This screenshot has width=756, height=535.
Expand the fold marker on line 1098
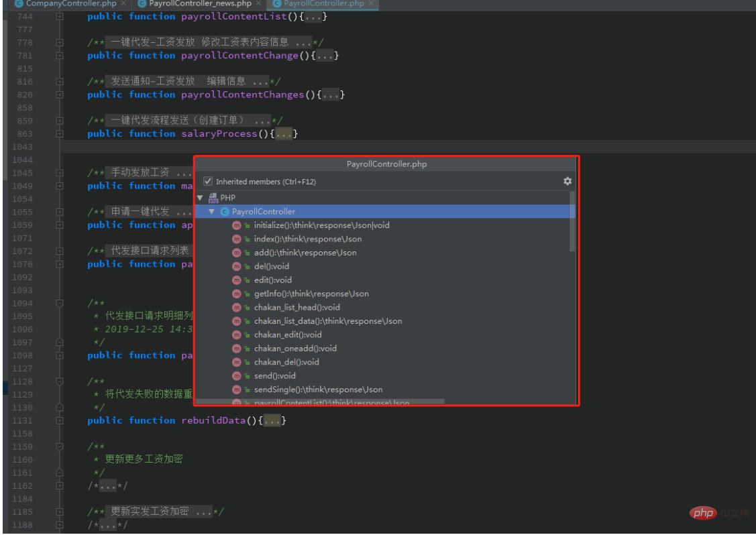click(59, 355)
